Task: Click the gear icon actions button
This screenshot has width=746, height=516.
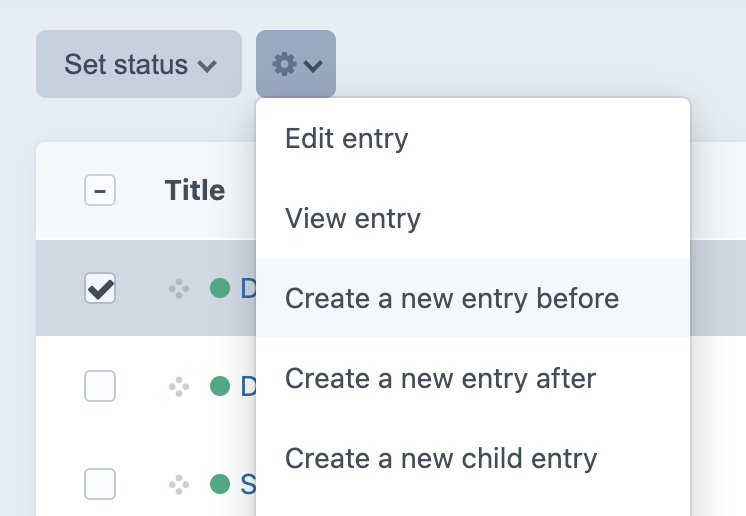Action: click(285, 65)
